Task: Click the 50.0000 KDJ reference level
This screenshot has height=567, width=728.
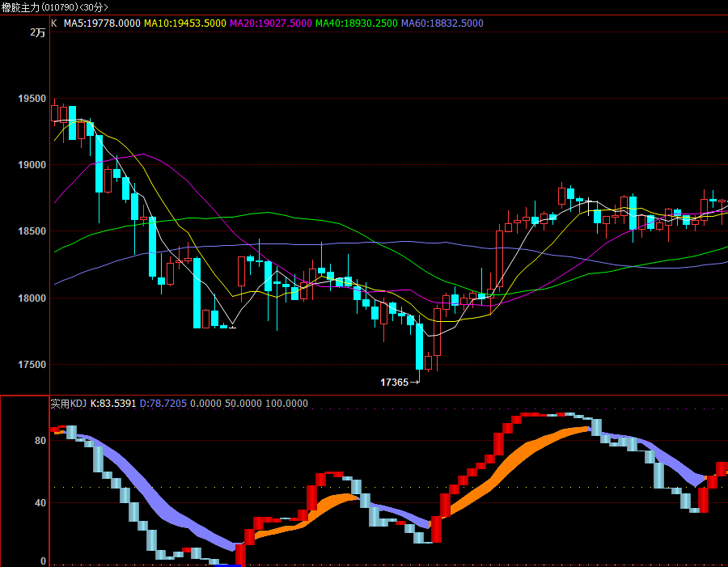Action: pyautogui.click(x=243, y=404)
